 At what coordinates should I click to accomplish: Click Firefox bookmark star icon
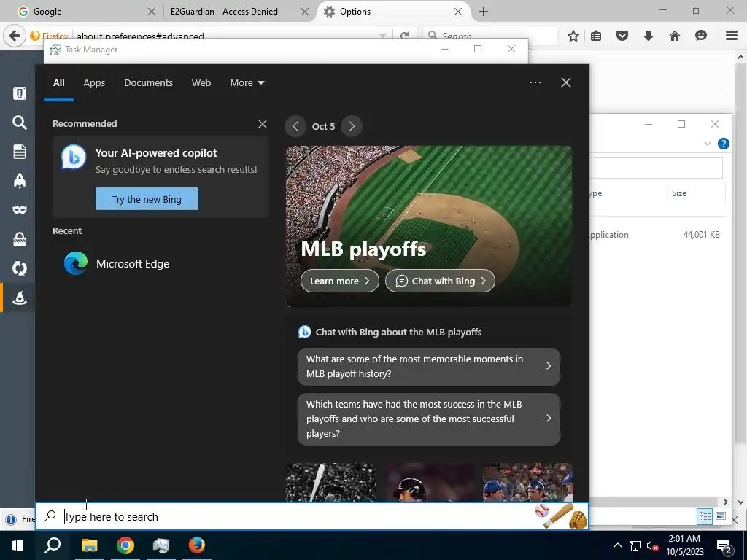[573, 36]
